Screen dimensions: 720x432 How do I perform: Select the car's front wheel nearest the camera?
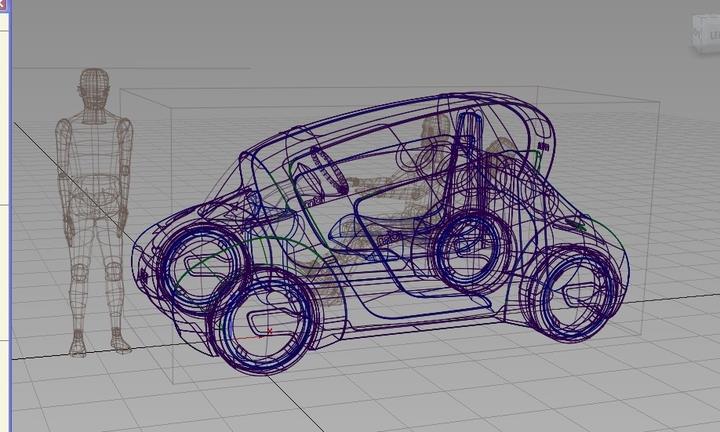263,319
